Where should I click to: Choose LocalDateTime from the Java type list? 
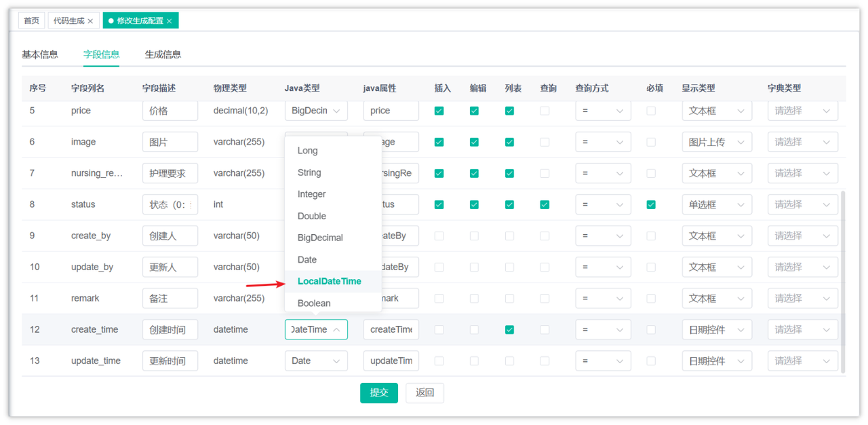click(x=333, y=281)
